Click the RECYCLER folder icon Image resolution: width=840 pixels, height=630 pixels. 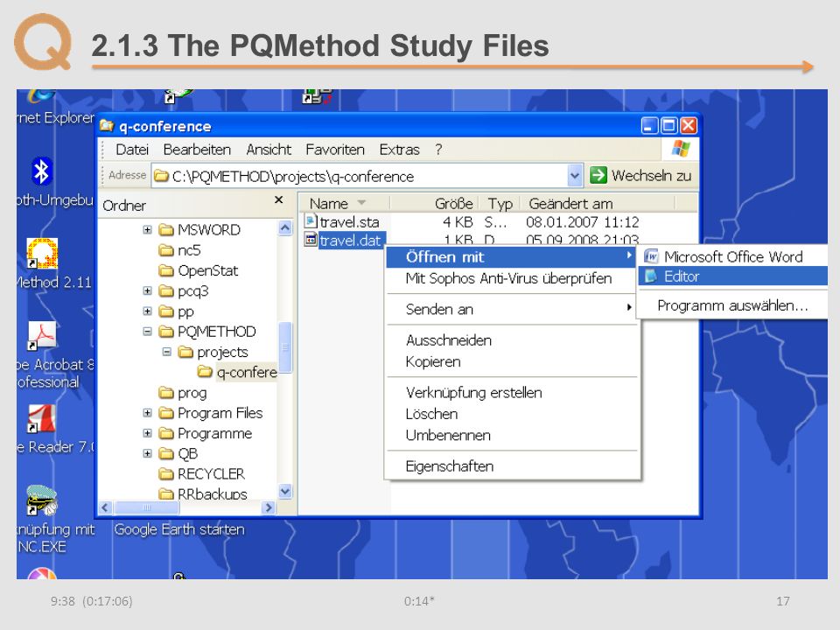(x=166, y=474)
